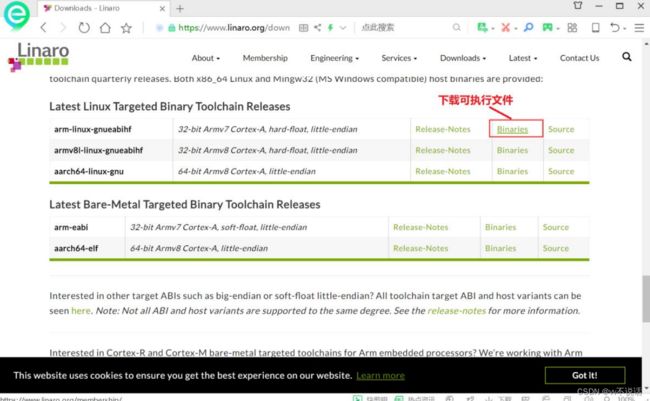Viewport: 650px width, 401px height.
Task: Click the mobile device toolbar icon
Action: coord(596,27)
